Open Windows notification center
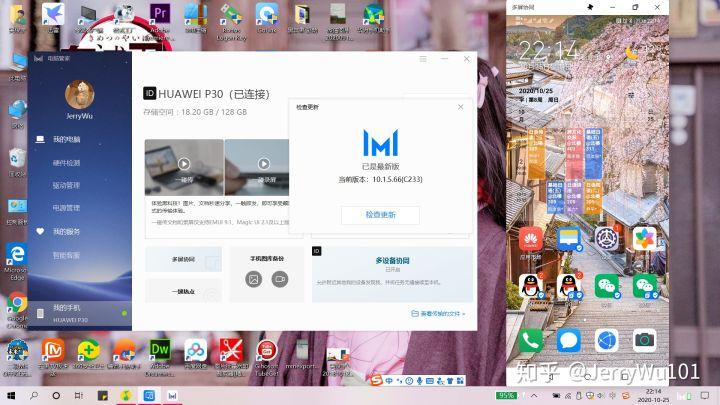Viewport: 720px width, 405px height. click(705, 395)
